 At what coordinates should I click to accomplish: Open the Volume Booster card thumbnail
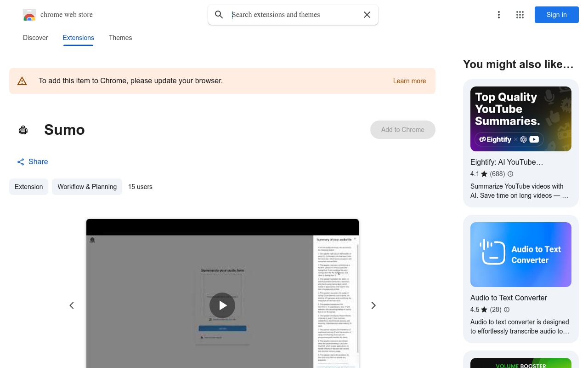click(x=521, y=363)
